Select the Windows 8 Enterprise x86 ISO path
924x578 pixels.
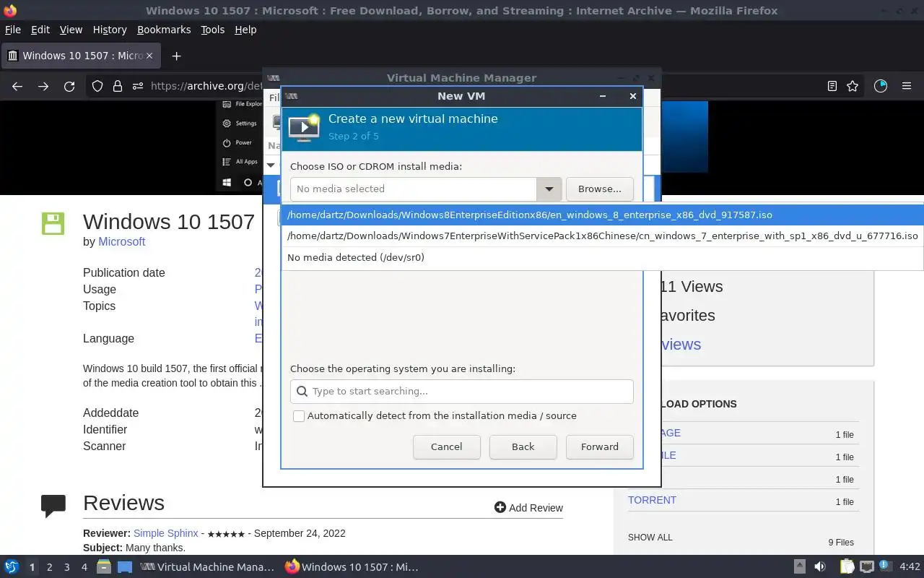point(602,215)
